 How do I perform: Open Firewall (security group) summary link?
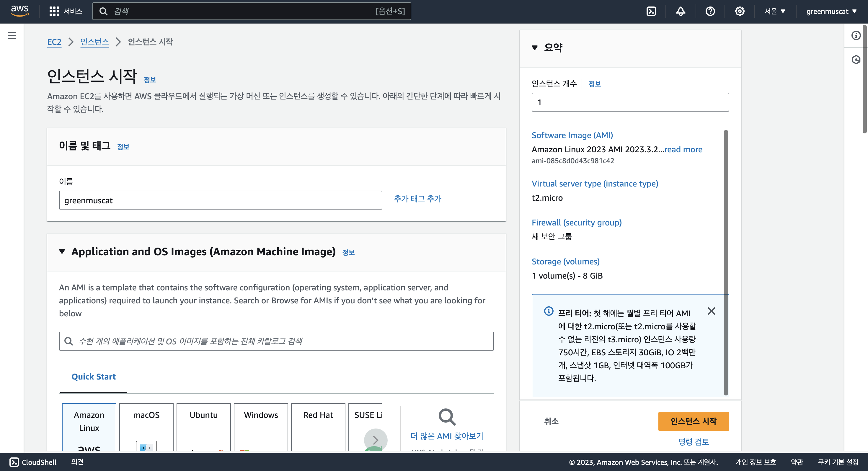coord(577,222)
